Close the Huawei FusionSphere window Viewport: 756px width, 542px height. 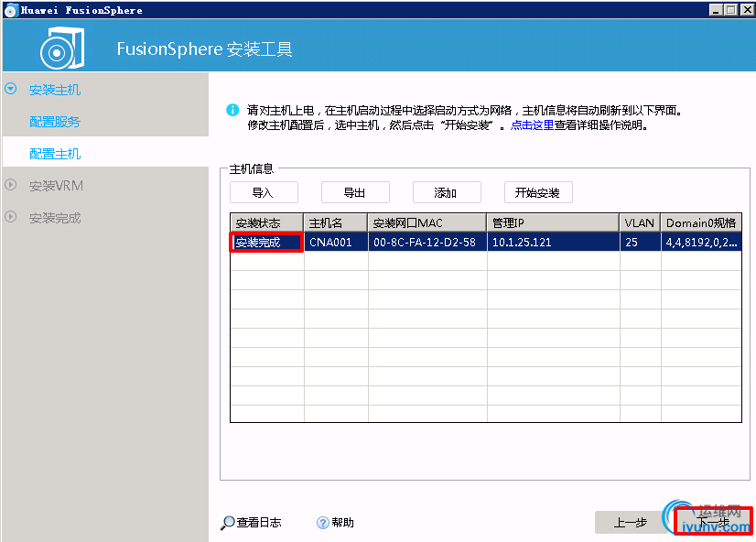coord(748,10)
